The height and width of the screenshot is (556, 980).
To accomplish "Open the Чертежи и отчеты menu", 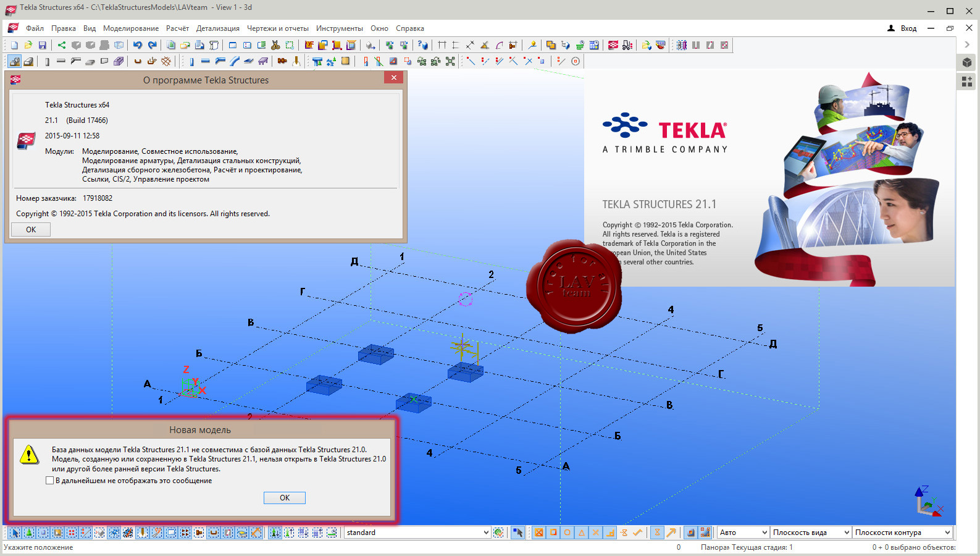I will pos(278,28).
